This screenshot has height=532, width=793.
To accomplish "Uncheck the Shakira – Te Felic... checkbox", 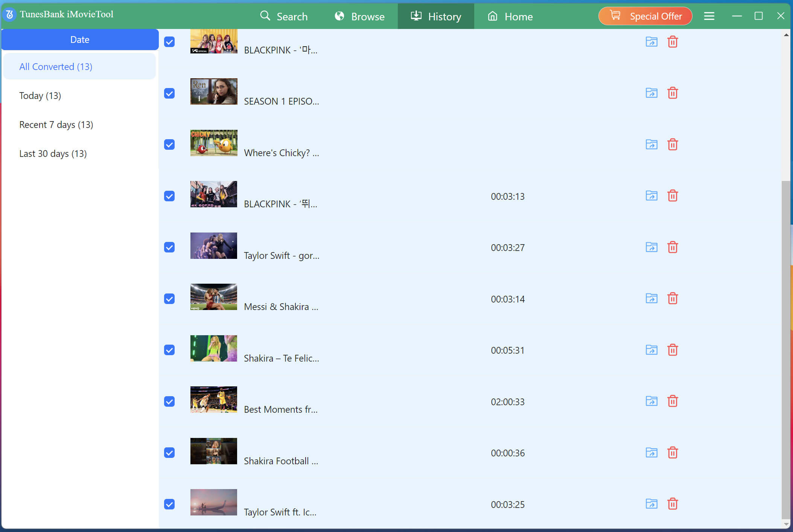I will (x=169, y=350).
